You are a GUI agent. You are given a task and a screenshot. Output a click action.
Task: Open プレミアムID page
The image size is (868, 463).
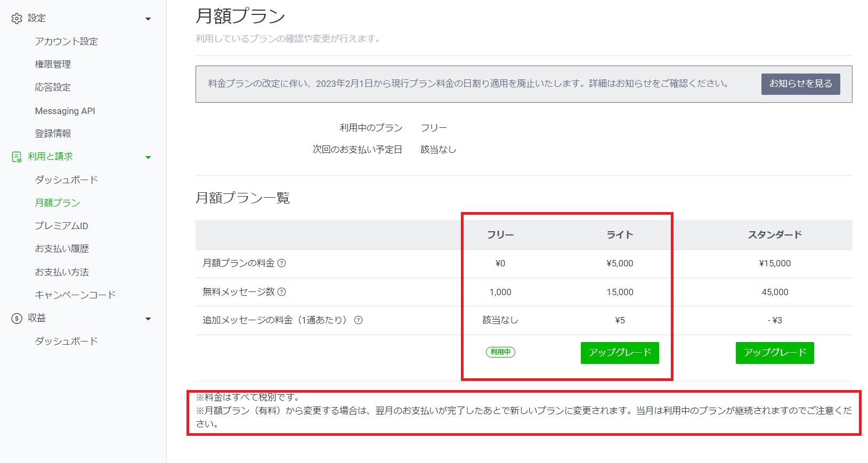[61, 226]
